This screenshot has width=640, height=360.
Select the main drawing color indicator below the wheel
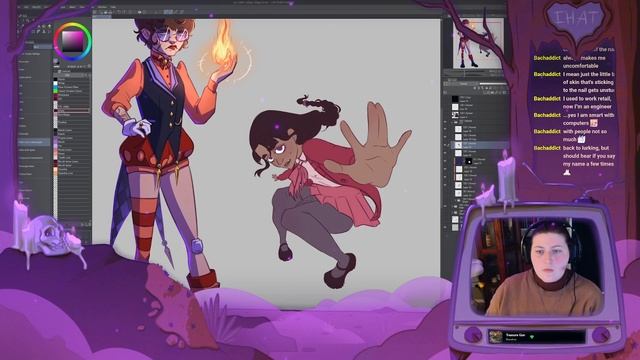click(56, 62)
